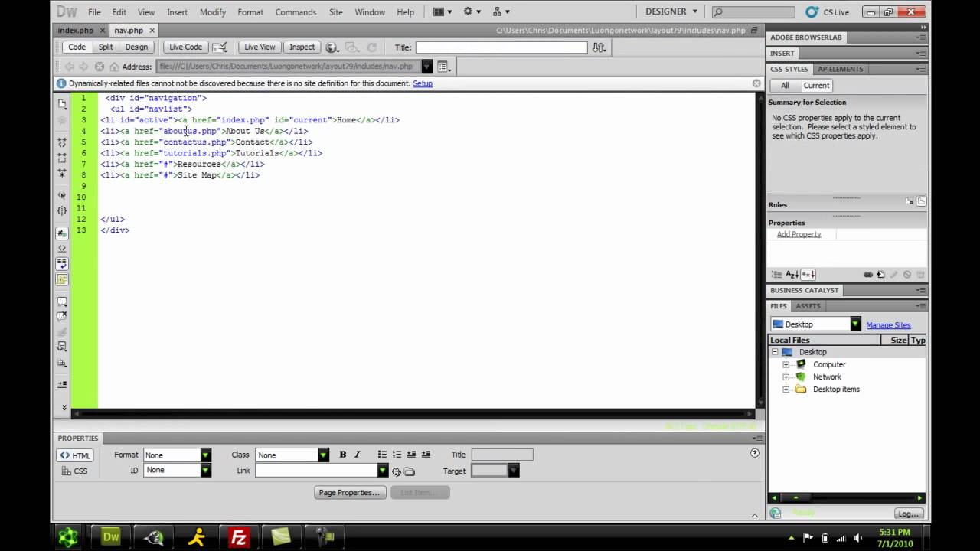Open the Class dropdown in Properties

[x=323, y=455]
